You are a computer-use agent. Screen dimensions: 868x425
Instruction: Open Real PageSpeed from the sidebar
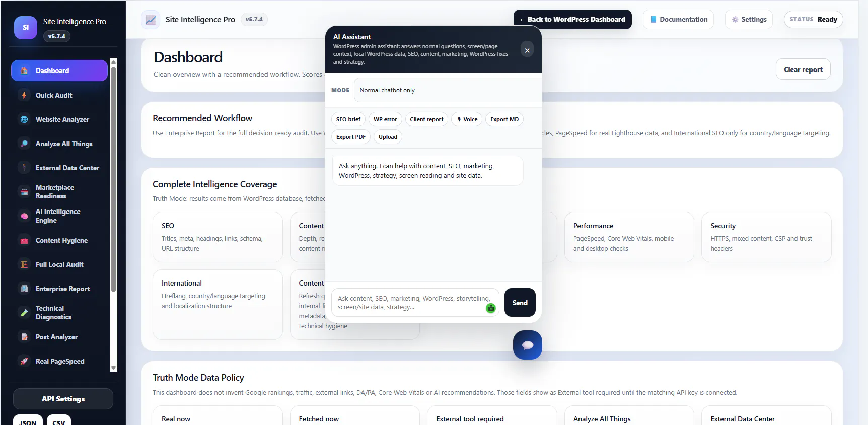point(59,361)
